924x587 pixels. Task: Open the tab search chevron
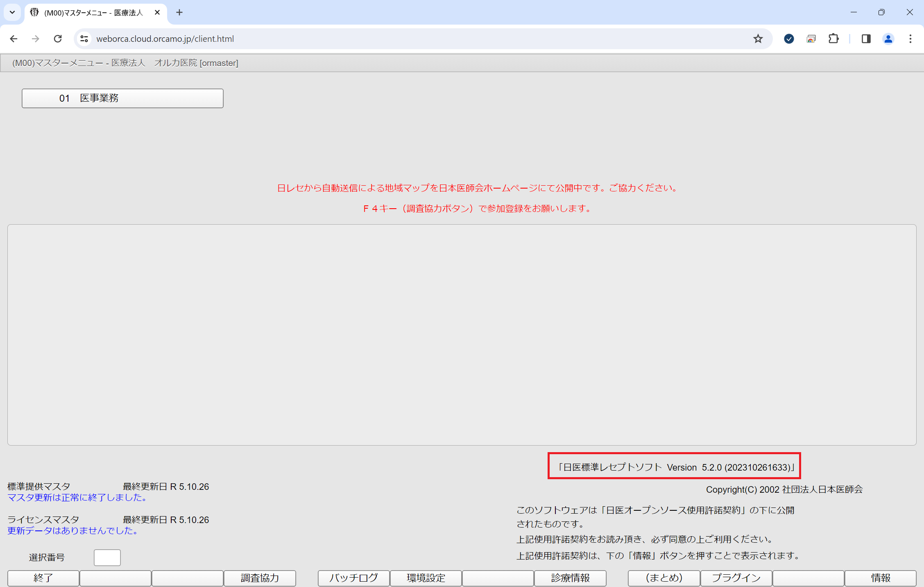(x=12, y=12)
